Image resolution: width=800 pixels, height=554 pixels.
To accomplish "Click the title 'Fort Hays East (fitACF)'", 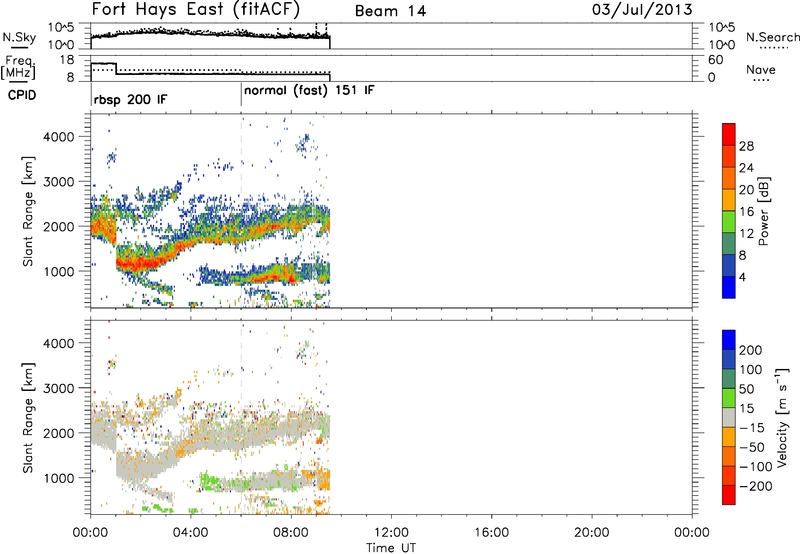I will click(x=195, y=9).
